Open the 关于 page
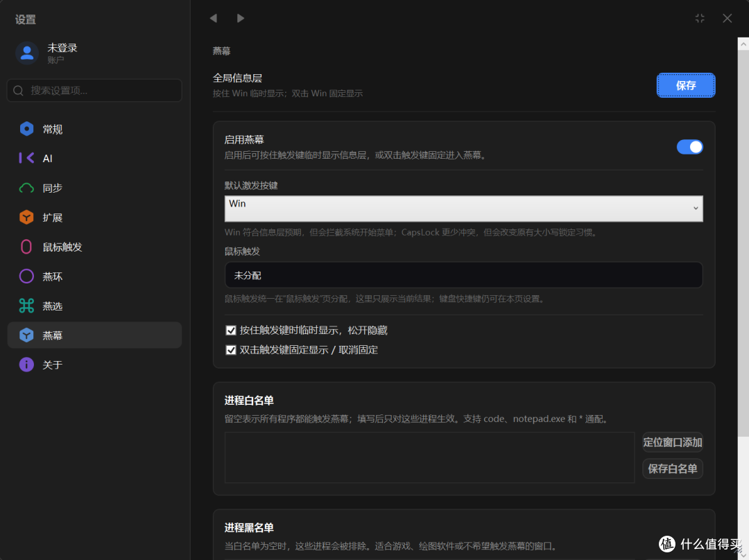 point(94,365)
